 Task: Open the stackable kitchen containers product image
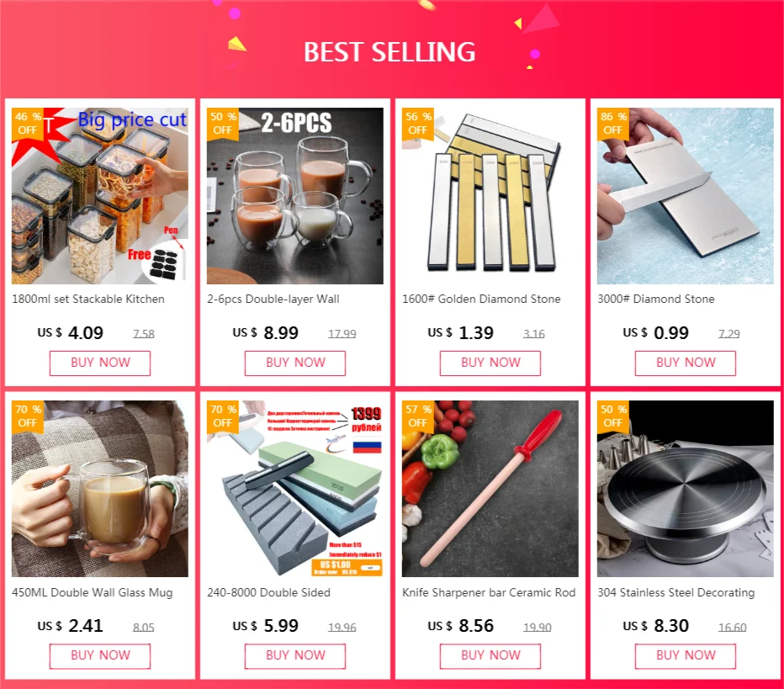pos(100,196)
